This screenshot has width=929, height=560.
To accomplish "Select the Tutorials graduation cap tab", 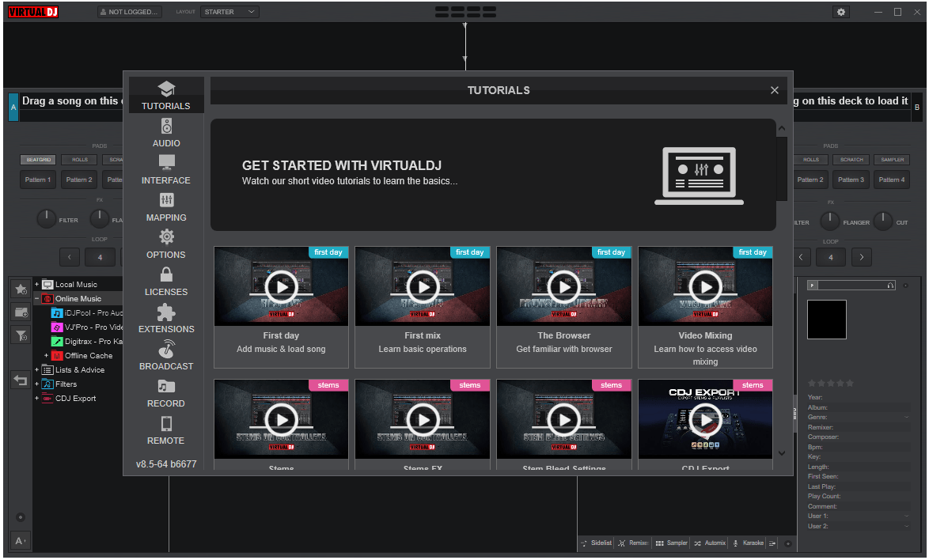I will coord(166,95).
